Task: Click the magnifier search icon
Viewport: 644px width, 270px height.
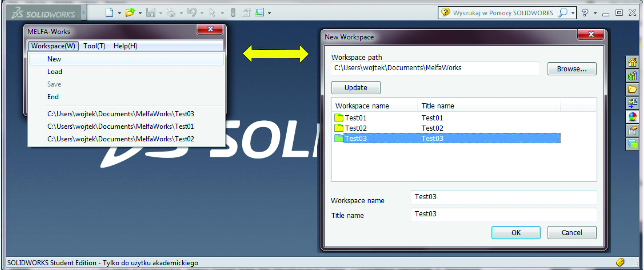Action: click(x=563, y=12)
